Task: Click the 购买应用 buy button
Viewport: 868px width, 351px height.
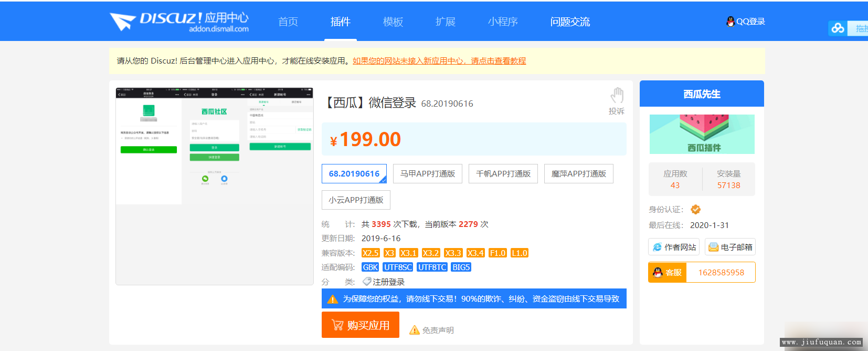Action: (361, 325)
